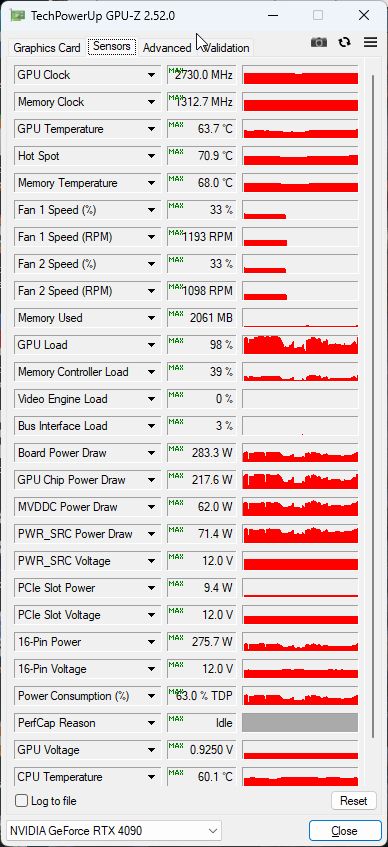Image resolution: width=388 pixels, height=847 pixels.
Task: Open the PCIe Slot Power dropdown arrow
Action: (x=151, y=588)
